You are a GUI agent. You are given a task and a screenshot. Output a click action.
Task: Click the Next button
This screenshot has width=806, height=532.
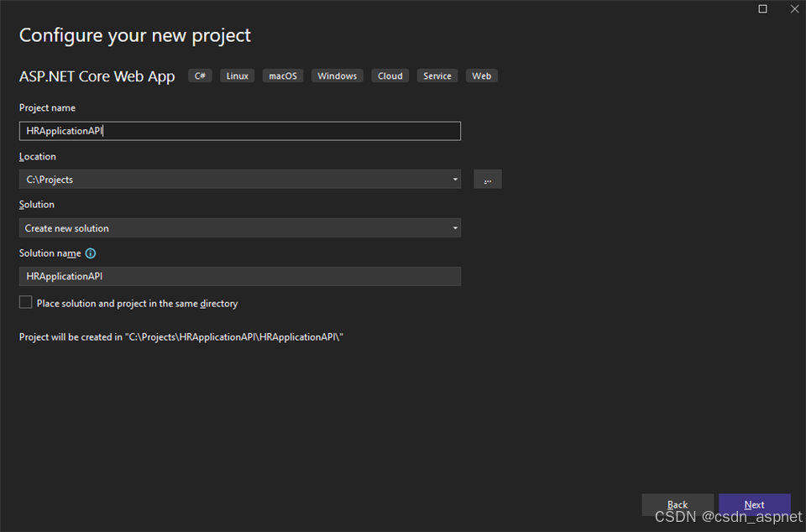click(754, 505)
